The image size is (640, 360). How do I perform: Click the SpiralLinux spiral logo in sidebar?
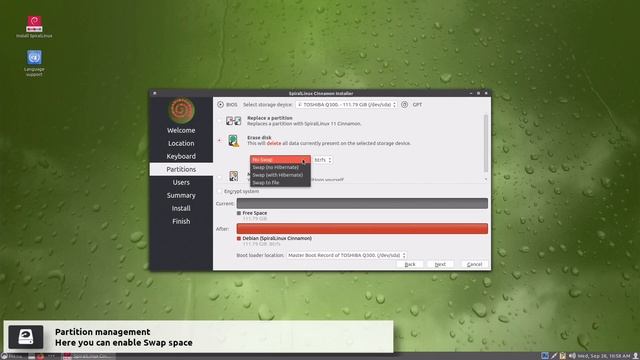pos(181,110)
